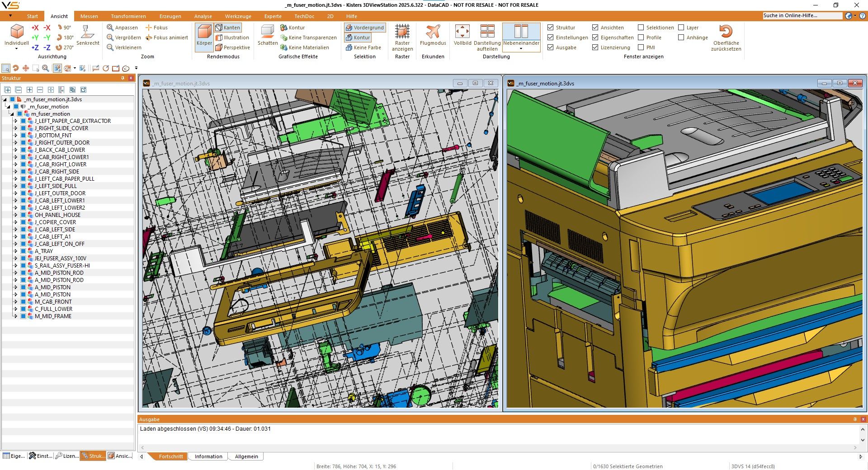Image resolution: width=868 pixels, height=470 pixels.
Task: Select the J_COPIER_COVER tree item
Action: 56,222
